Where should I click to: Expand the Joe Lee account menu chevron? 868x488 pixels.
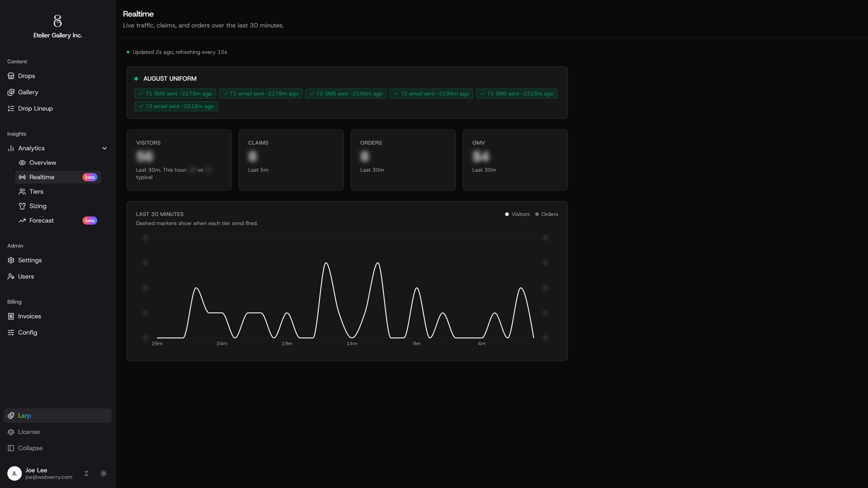click(x=86, y=474)
